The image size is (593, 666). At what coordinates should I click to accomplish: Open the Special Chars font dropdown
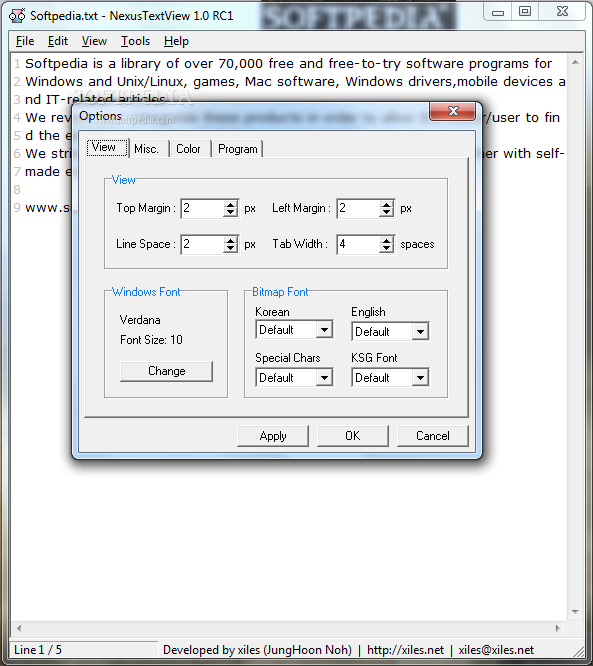tap(325, 378)
